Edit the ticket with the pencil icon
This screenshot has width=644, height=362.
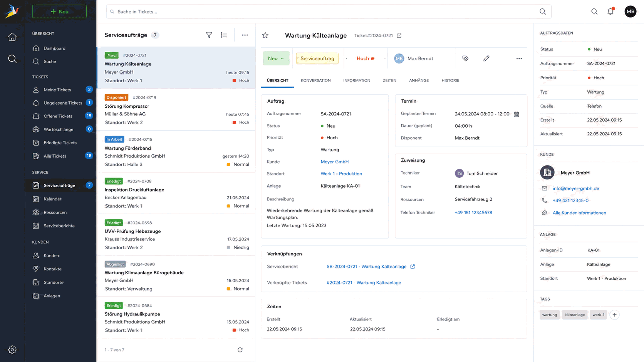[x=486, y=58]
